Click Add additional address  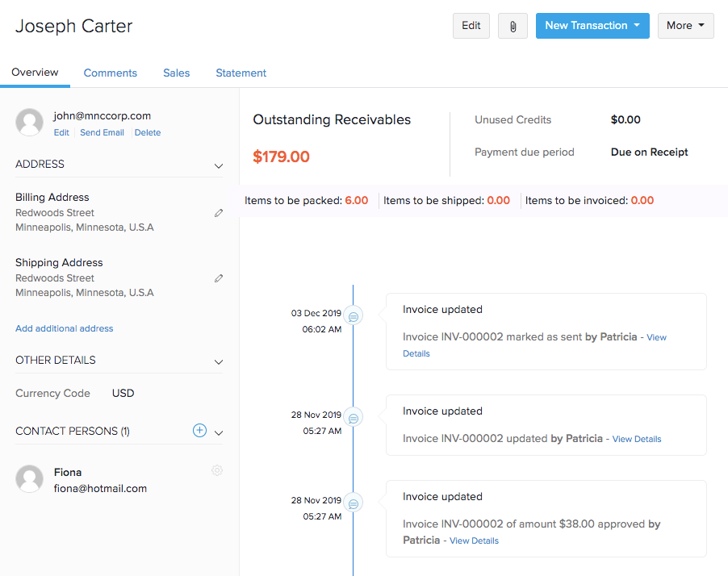tap(64, 328)
